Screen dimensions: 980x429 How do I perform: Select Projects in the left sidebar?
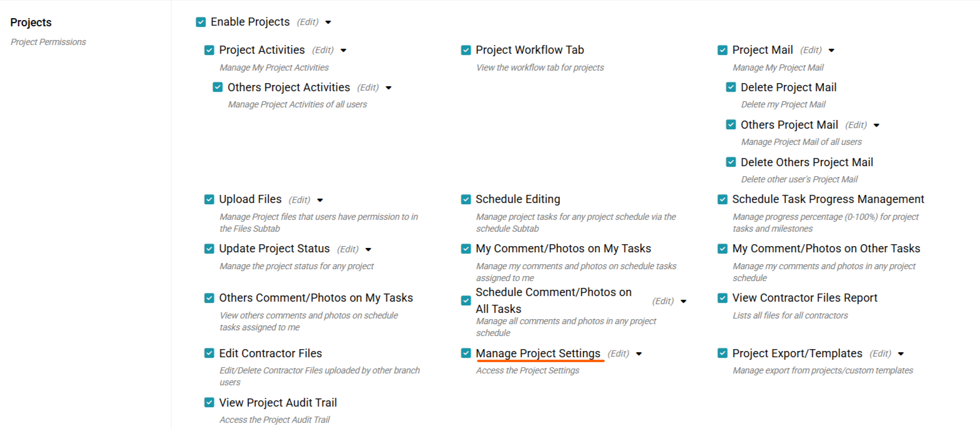coord(31,22)
